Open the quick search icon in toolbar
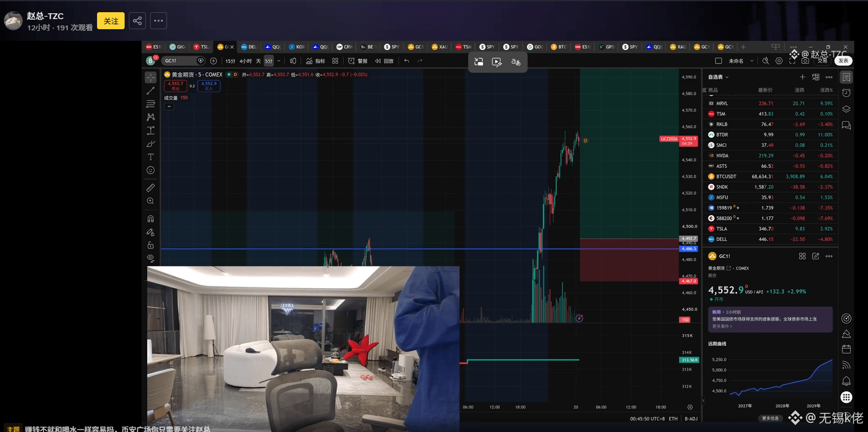The height and width of the screenshot is (432, 868). [x=766, y=61]
